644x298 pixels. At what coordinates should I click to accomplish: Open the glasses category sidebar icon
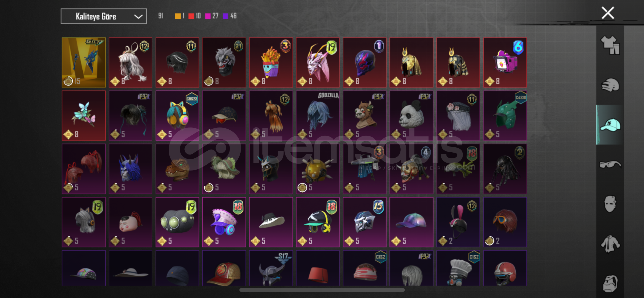tap(610, 164)
